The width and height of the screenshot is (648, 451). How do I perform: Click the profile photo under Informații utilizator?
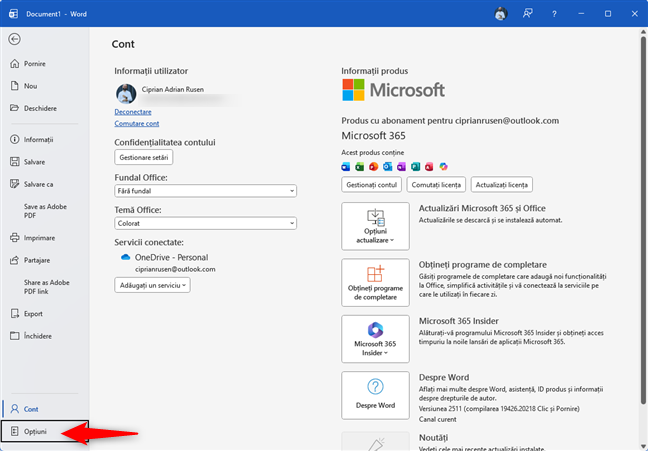click(x=126, y=93)
